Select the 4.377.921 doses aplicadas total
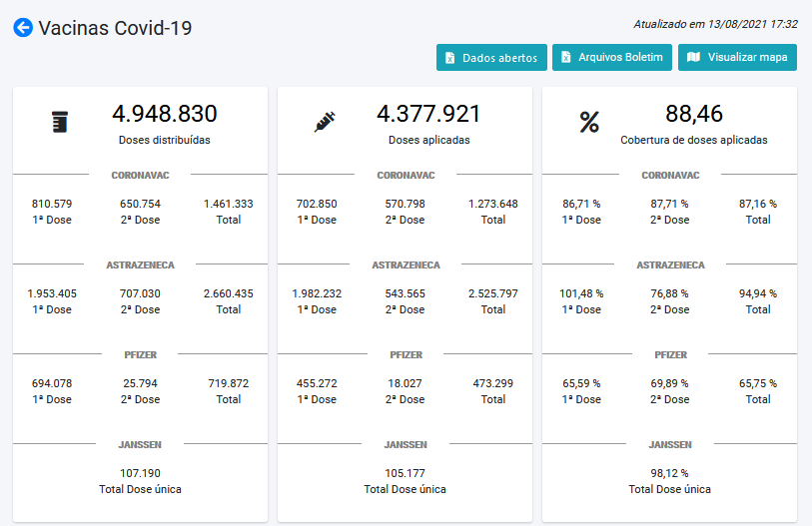 [x=428, y=114]
